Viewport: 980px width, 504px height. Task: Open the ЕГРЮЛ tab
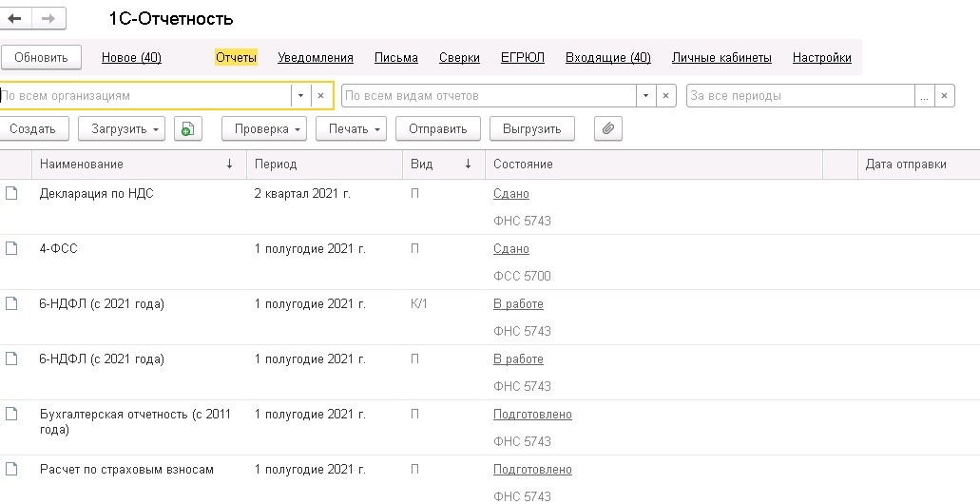523,57
